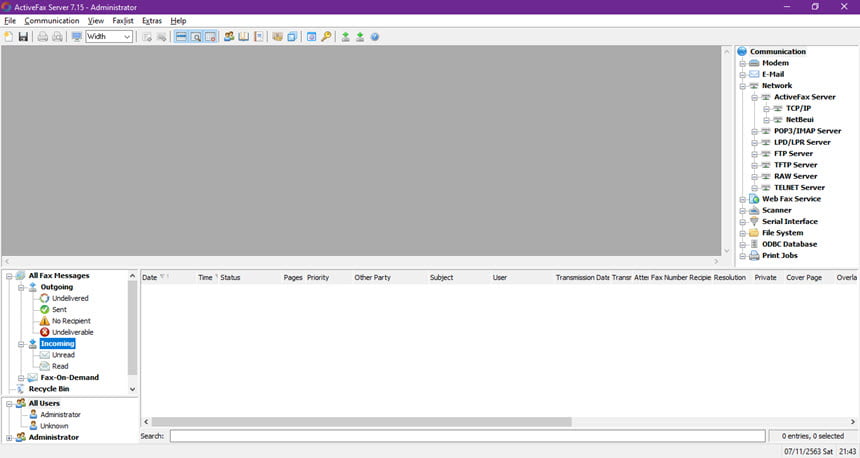Open the Faxlist menu
The image size is (860, 458).
pos(123,21)
